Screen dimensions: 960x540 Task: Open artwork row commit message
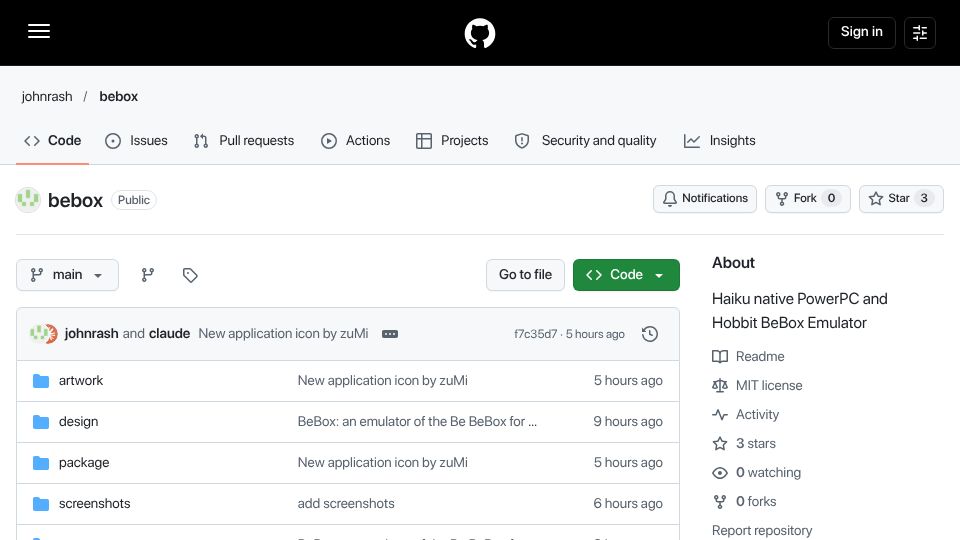pyautogui.click(x=383, y=381)
